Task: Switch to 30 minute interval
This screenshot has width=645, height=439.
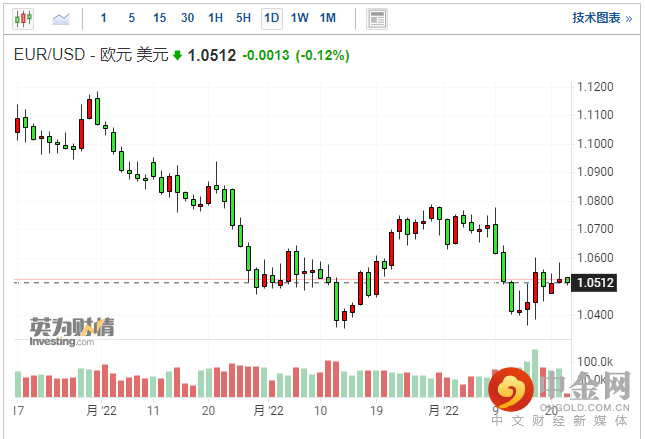Action: (187, 18)
